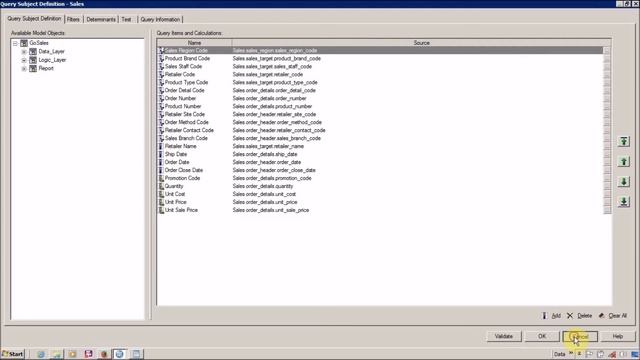The width and height of the screenshot is (640, 360).
Task: Select the Unit Price row
Action: (380, 202)
